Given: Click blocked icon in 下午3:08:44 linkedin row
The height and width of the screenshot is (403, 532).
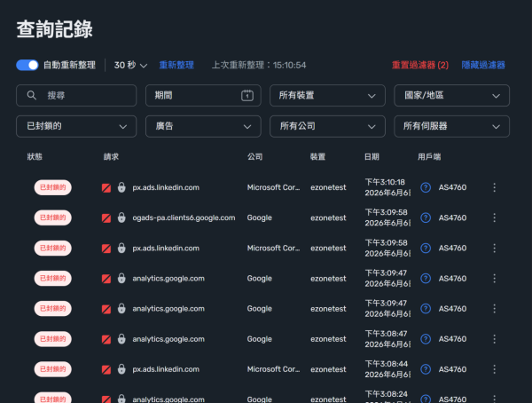Looking at the screenshot, I should 106,369.
